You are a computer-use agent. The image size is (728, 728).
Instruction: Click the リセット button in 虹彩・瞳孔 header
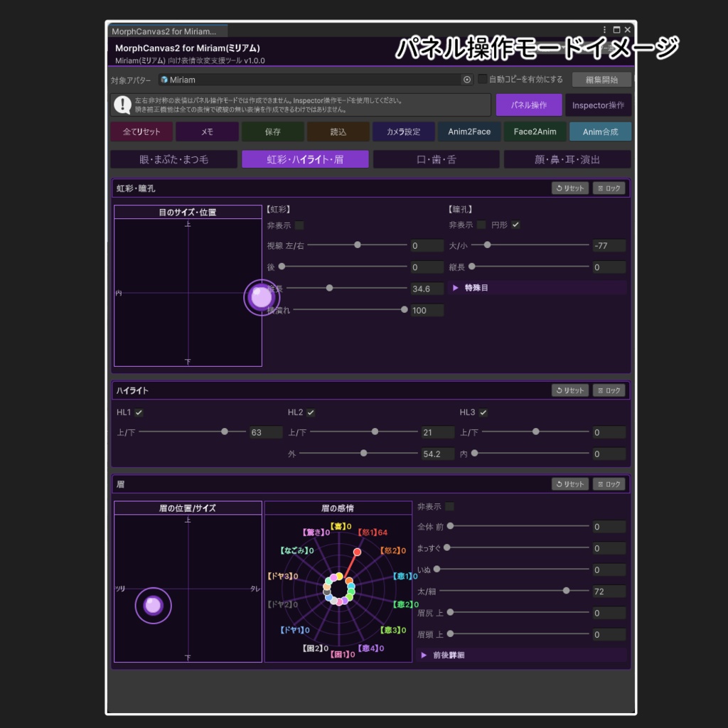point(569,188)
